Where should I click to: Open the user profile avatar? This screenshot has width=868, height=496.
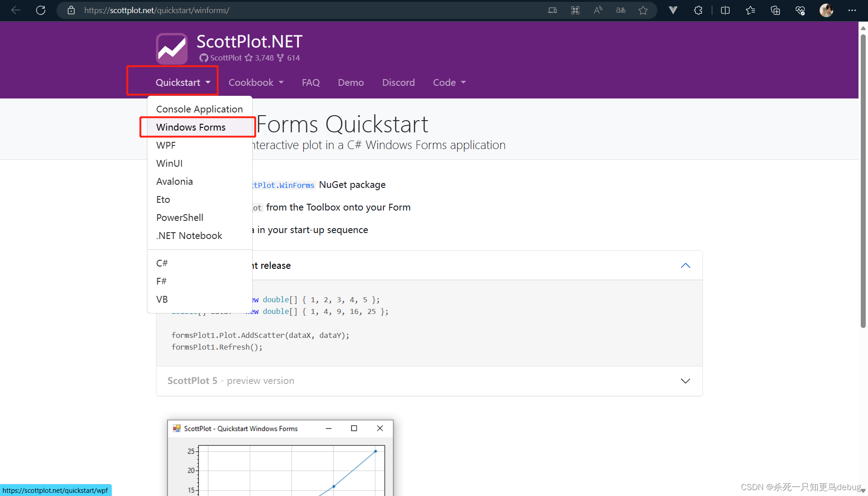pos(826,10)
